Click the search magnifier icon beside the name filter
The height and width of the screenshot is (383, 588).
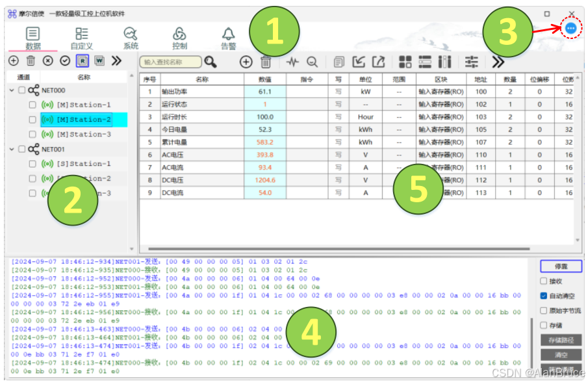(x=211, y=62)
